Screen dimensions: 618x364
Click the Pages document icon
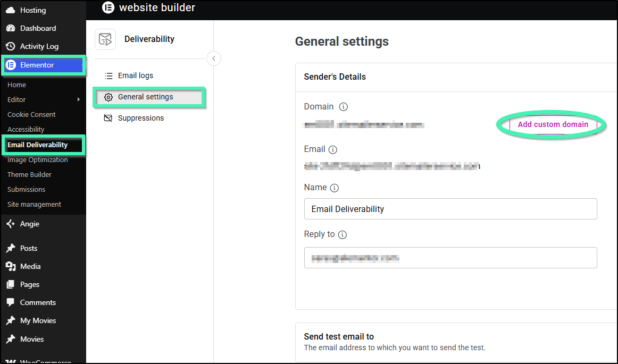[x=11, y=284]
